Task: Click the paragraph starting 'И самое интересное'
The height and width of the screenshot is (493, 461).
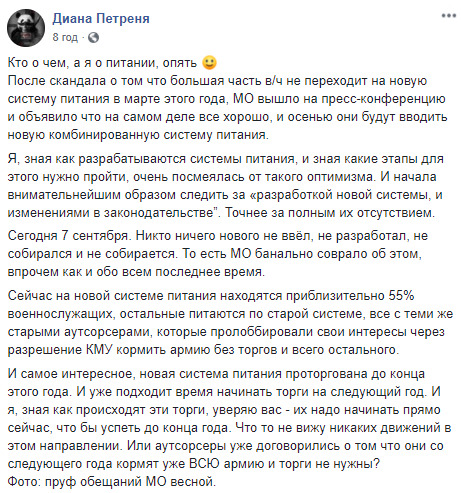Action: pos(229,419)
